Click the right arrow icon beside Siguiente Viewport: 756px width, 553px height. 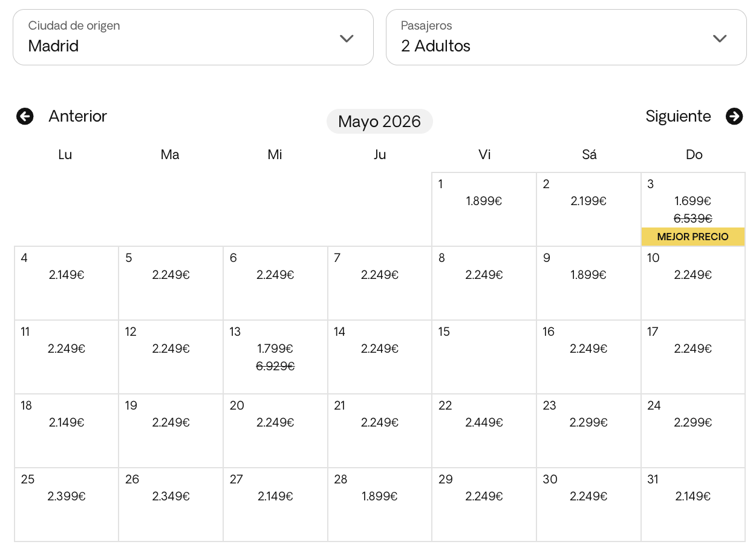tap(734, 116)
